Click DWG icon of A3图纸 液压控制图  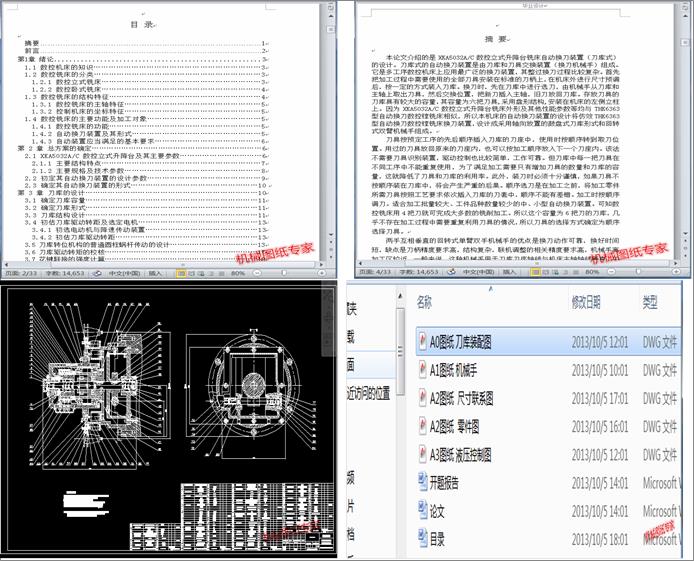(x=423, y=454)
